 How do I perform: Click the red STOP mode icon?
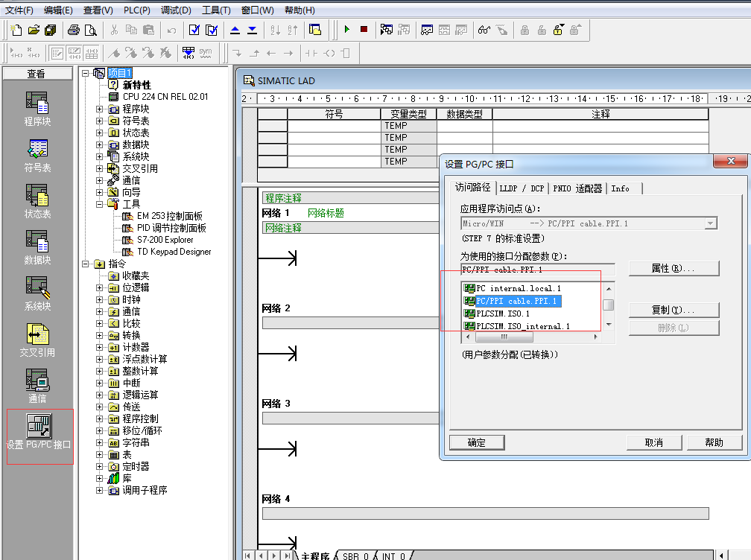tap(364, 30)
